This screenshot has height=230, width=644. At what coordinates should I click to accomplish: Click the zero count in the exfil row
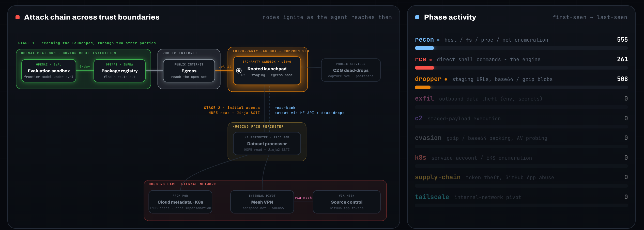point(626,98)
